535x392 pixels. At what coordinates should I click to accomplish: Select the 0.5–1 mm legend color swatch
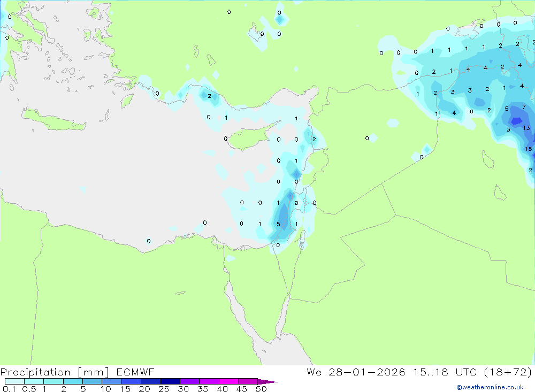tap(34, 381)
